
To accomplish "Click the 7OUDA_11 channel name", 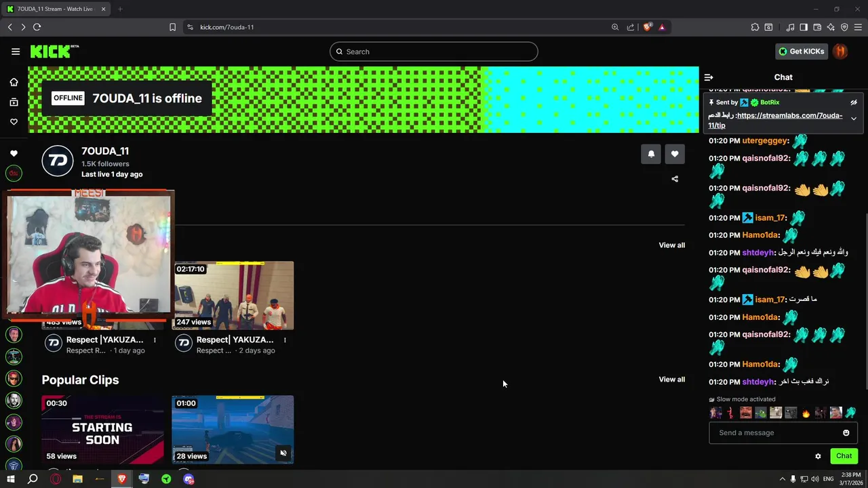I will click(105, 151).
